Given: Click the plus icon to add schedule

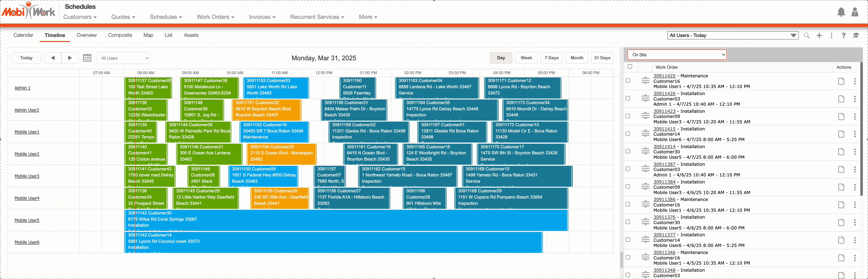Looking at the screenshot, I should (819, 35).
